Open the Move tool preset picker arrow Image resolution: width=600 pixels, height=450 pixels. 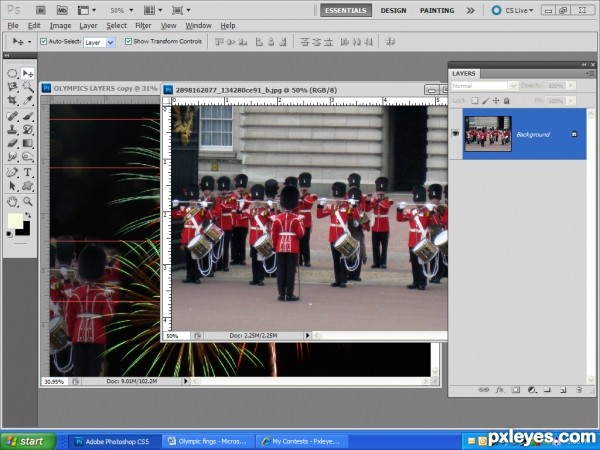click(x=29, y=42)
